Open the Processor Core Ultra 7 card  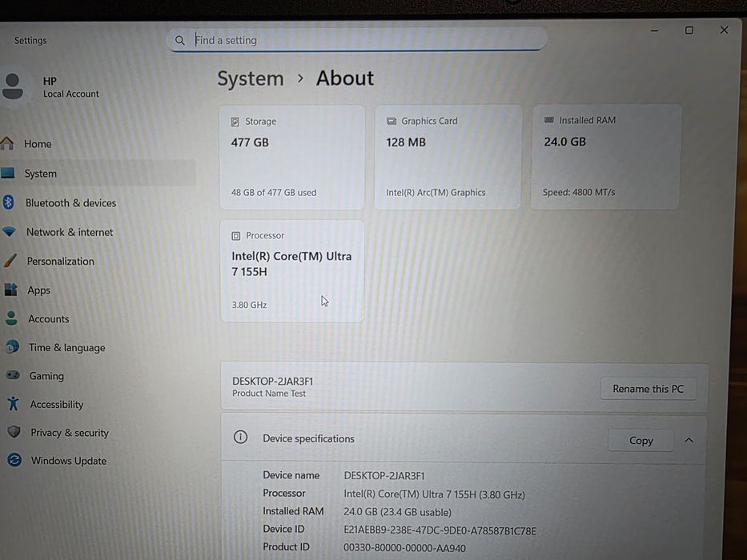click(292, 270)
